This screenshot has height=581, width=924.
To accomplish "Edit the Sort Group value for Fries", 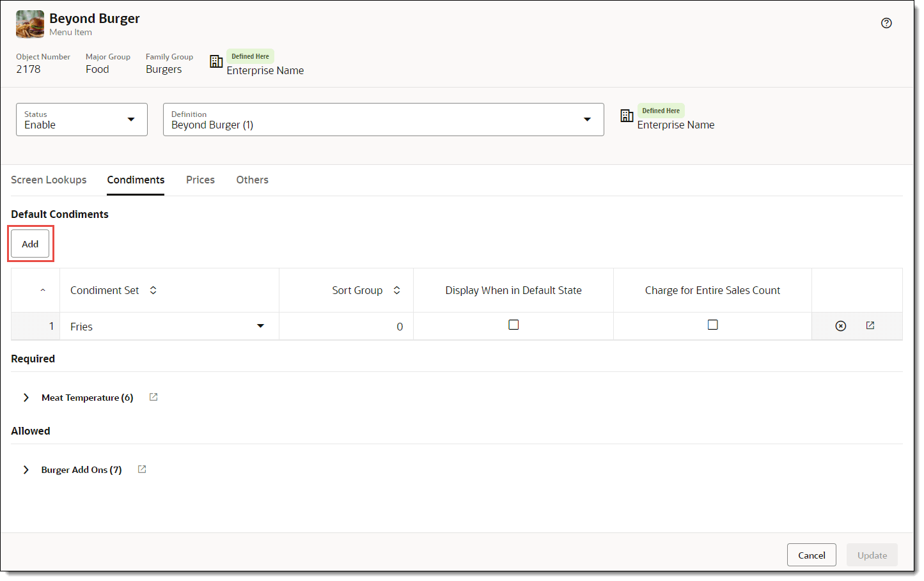I will click(346, 326).
